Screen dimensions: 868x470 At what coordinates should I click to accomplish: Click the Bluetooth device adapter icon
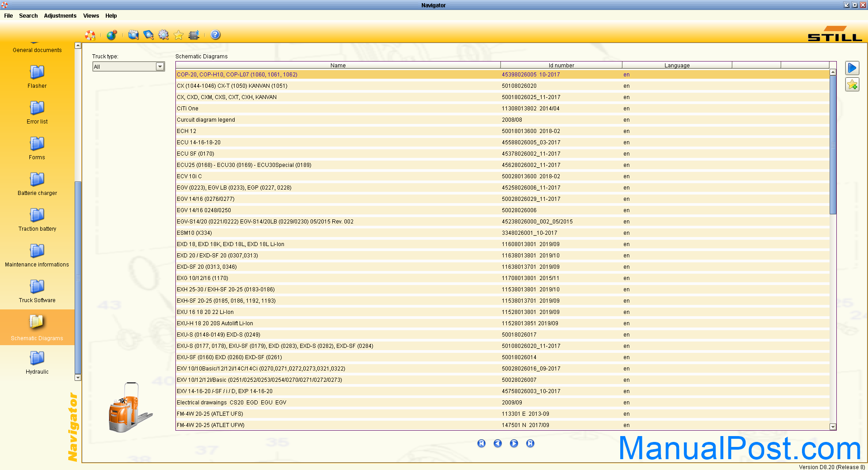(194, 35)
